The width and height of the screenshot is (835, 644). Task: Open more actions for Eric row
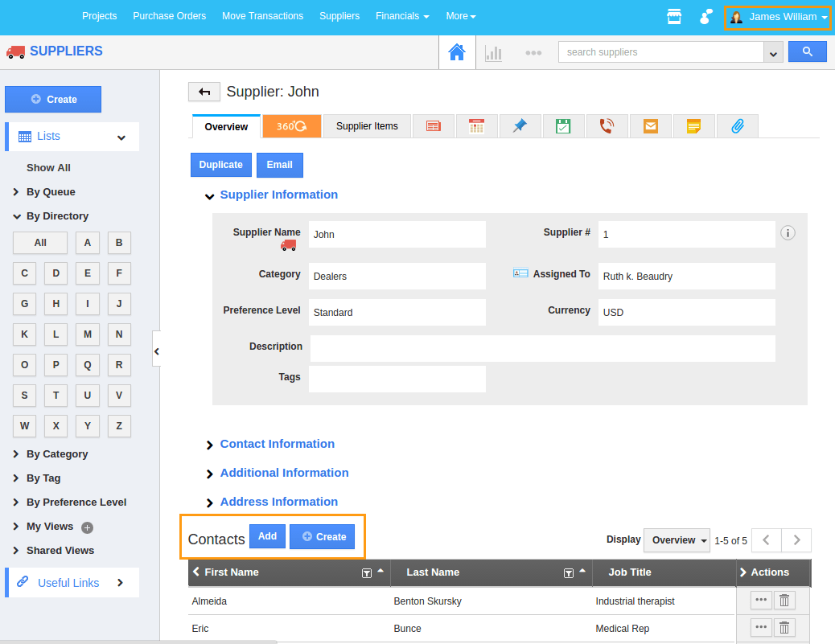[x=761, y=627]
